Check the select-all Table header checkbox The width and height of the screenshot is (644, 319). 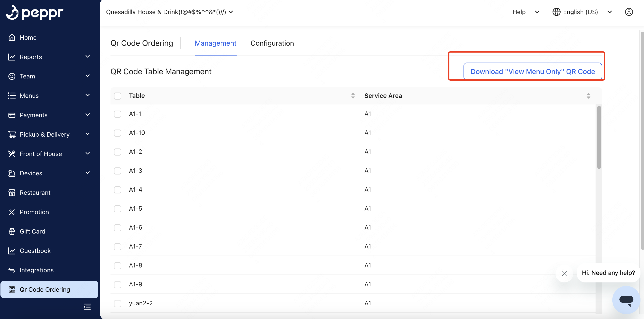[118, 96]
